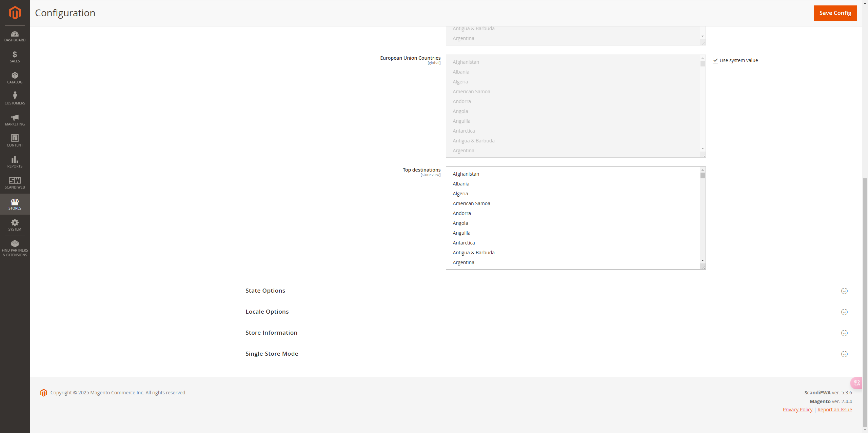Open Find Partners & Extensions menu
The height and width of the screenshot is (433, 868).
coord(15,248)
